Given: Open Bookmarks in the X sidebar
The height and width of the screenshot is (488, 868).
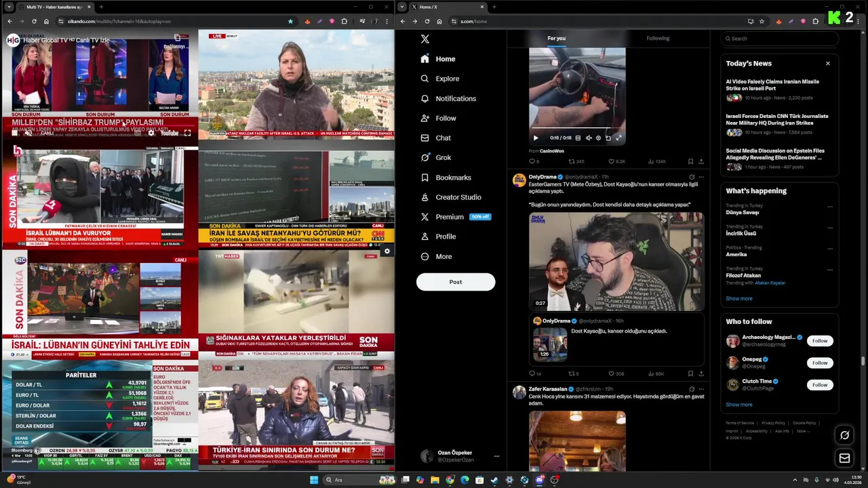Looking at the screenshot, I should coord(446,178).
